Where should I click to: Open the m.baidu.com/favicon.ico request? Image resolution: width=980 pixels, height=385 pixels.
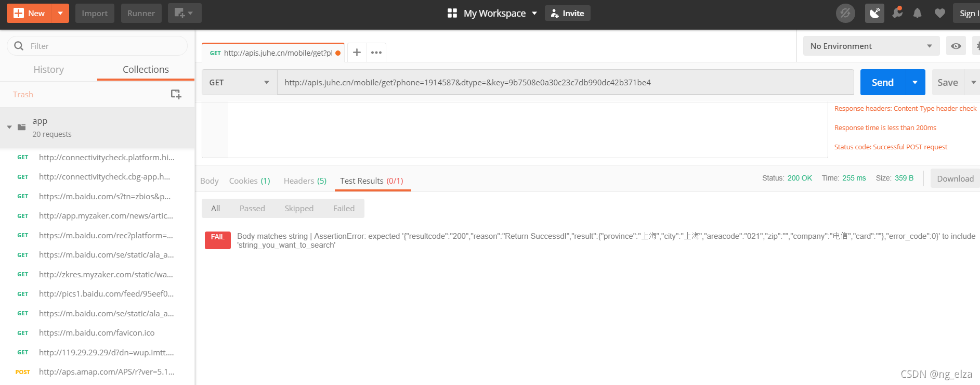[97, 333]
